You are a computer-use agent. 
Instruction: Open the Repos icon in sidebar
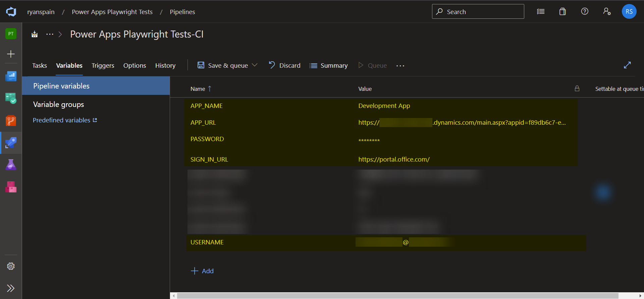tap(11, 121)
